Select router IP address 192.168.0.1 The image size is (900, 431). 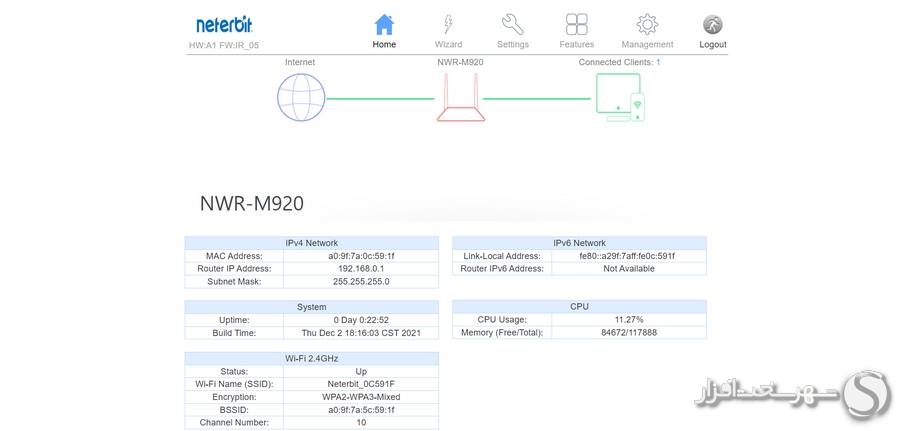tap(361, 269)
